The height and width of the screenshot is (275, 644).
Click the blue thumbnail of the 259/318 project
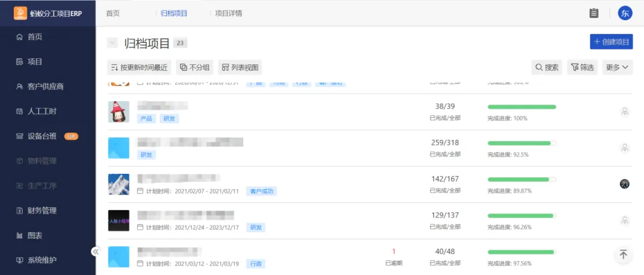click(x=119, y=148)
